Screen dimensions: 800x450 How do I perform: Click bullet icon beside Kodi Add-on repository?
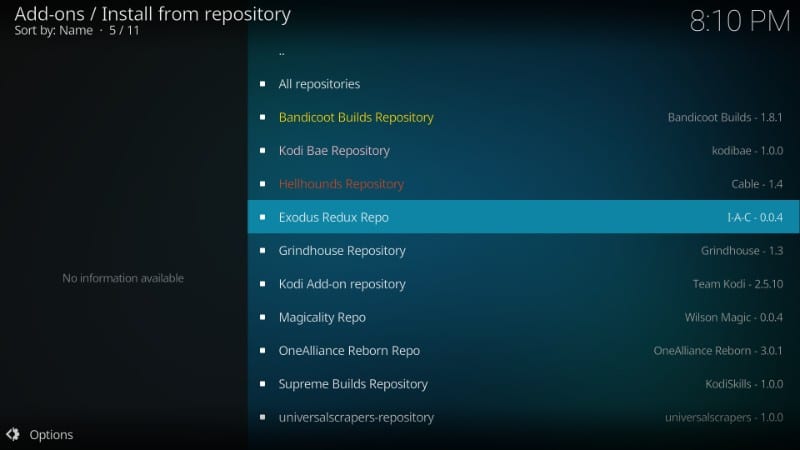(262, 284)
